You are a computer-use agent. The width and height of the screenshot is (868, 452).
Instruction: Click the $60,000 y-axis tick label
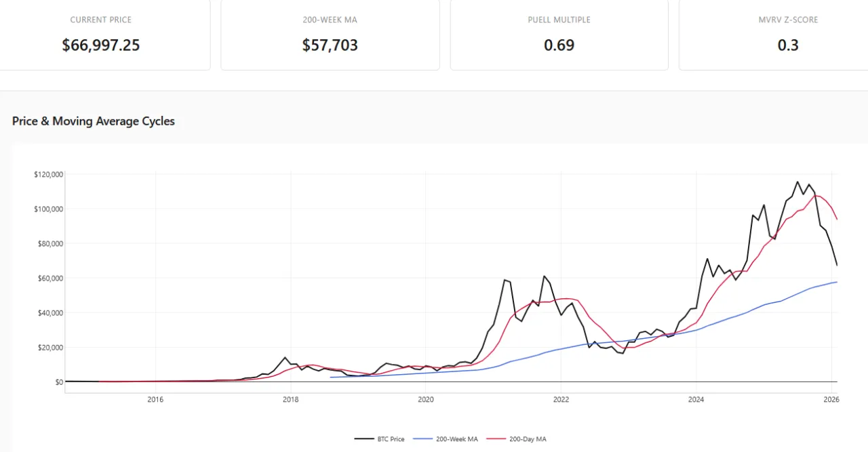click(x=49, y=278)
